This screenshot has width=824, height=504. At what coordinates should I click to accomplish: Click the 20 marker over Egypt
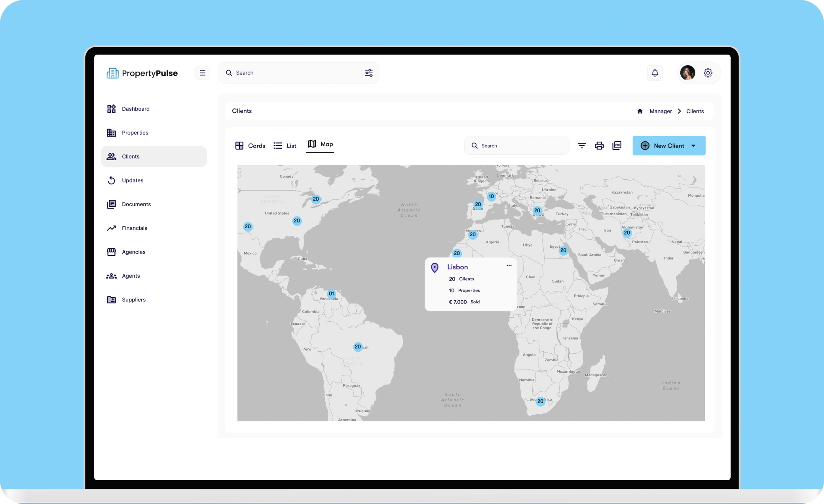[563, 250]
